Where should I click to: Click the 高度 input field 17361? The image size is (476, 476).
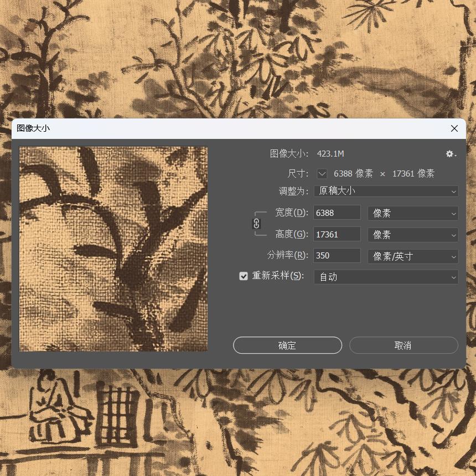click(x=337, y=234)
